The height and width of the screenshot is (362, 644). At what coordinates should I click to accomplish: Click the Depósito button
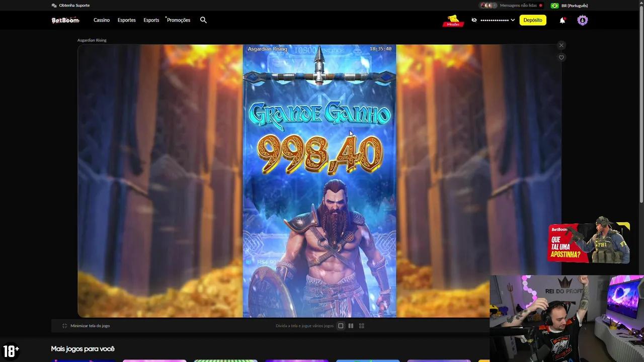pyautogui.click(x=533, y=20)
